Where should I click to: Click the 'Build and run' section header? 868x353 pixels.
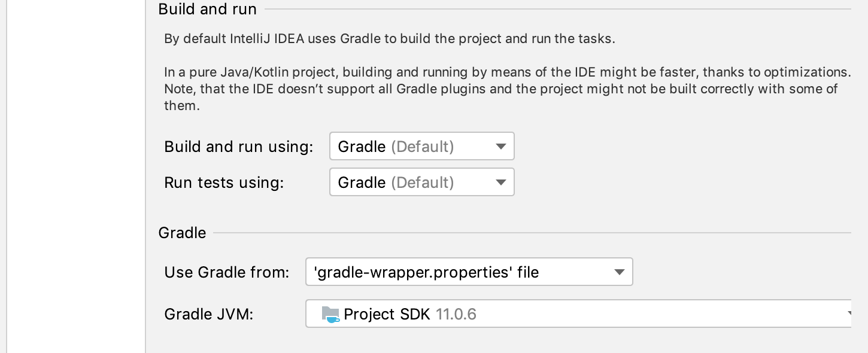coord(207,9)
